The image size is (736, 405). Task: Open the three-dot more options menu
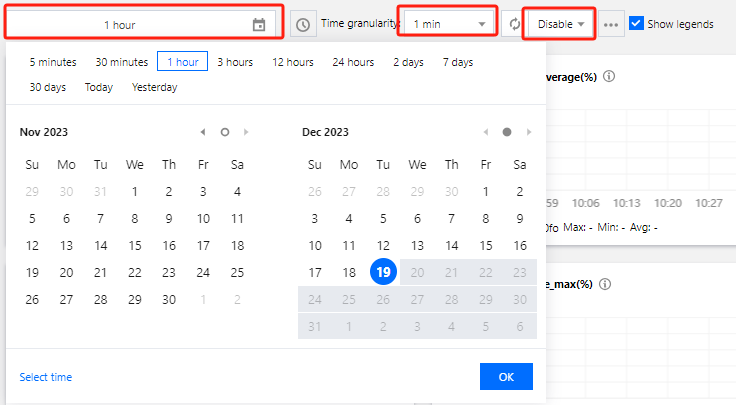click(611, 24)
